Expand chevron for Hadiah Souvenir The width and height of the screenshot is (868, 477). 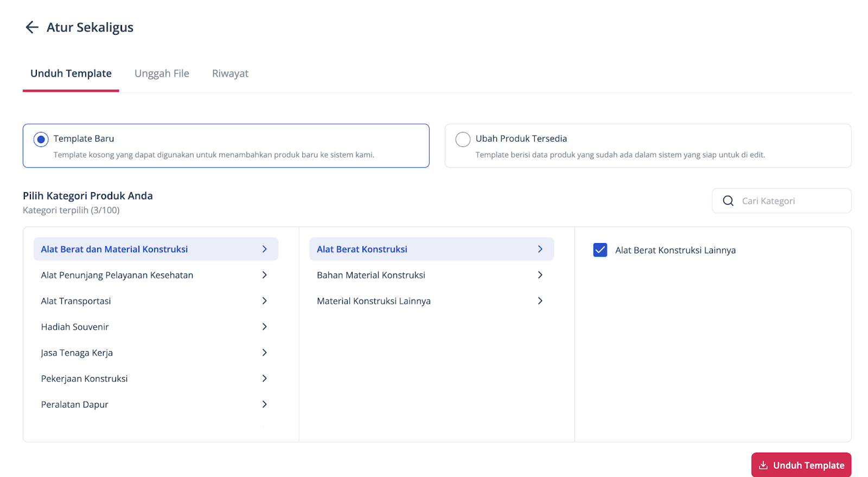click(265, 327)
